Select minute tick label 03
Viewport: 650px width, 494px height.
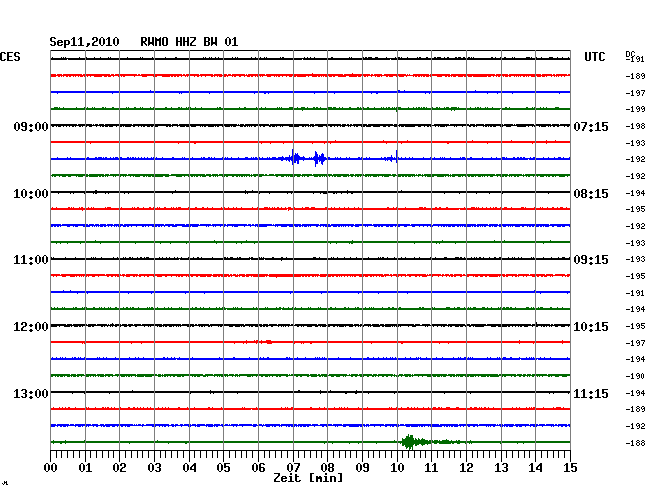tap(154, 467)
